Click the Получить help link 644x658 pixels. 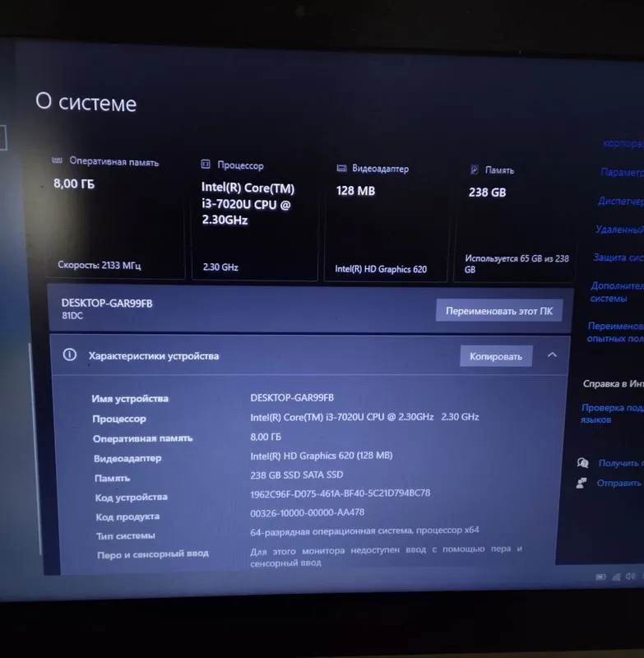(x=619, y=463)
